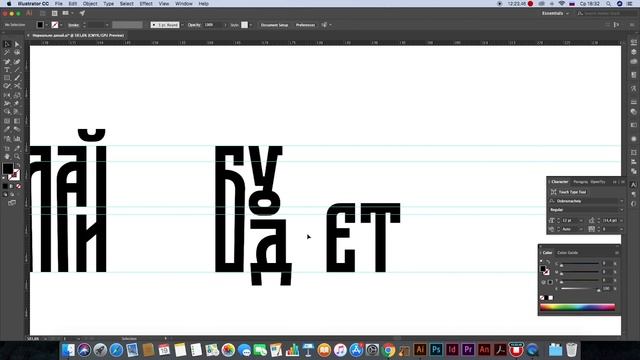Activate the Fill box in toolbar
Image resolution: width=640 pixels, height=360 pixels.
coord(8,168)
